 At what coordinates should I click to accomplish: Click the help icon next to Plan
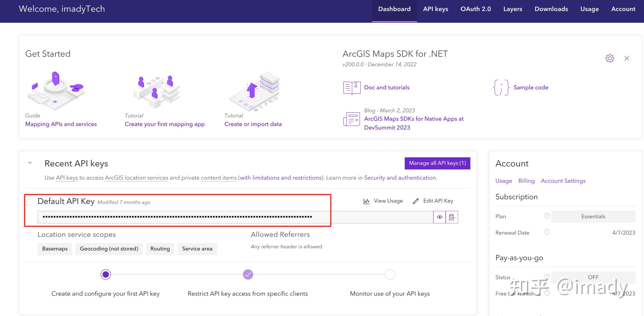point(547,216)
